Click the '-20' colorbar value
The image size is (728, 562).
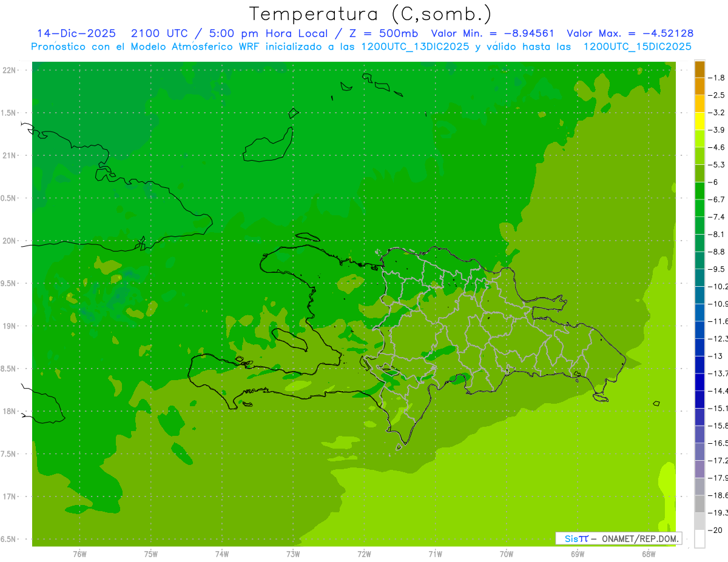click(715, 530)
